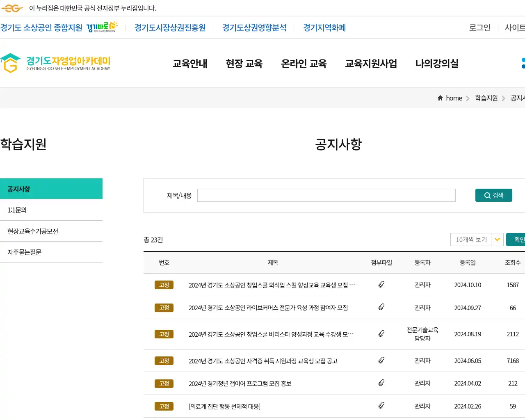Click 고정 badge of 자격증 취득 row
This screenshot has width=525, height=420.
pyautogui.click(x=164, y=361)
